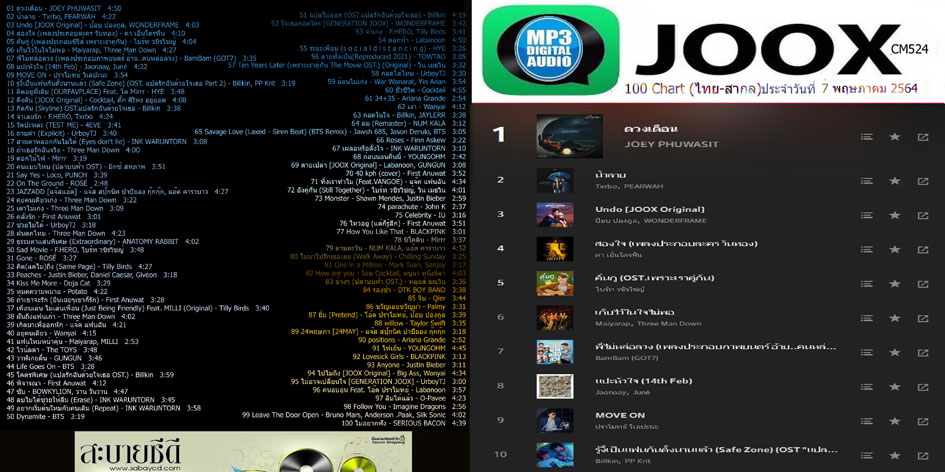The image size is (945, 472).
Task: Open artist line Billkin, PP Krit
Action: click(x=623, y=461)
